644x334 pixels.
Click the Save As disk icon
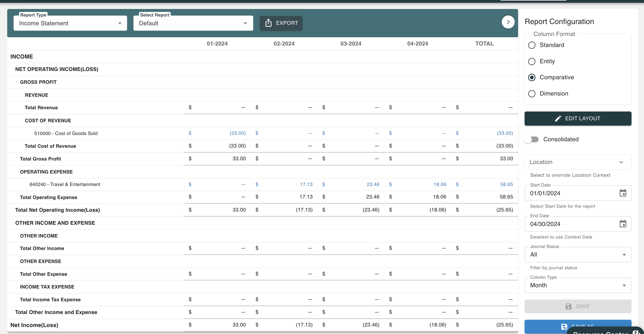pos(564,327)
